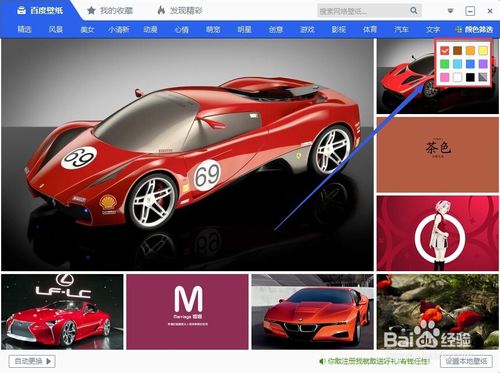
Task: Click the speaker icon in the status bar
Action: 322,361
